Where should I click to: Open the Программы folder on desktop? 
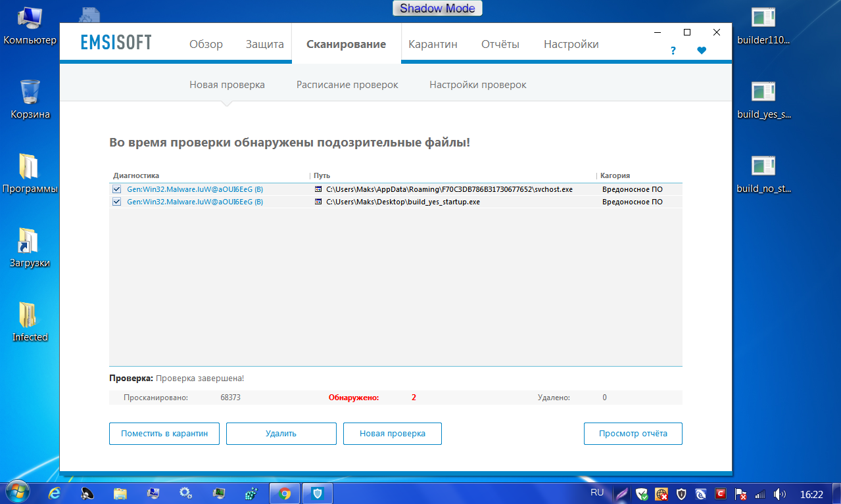30,174
